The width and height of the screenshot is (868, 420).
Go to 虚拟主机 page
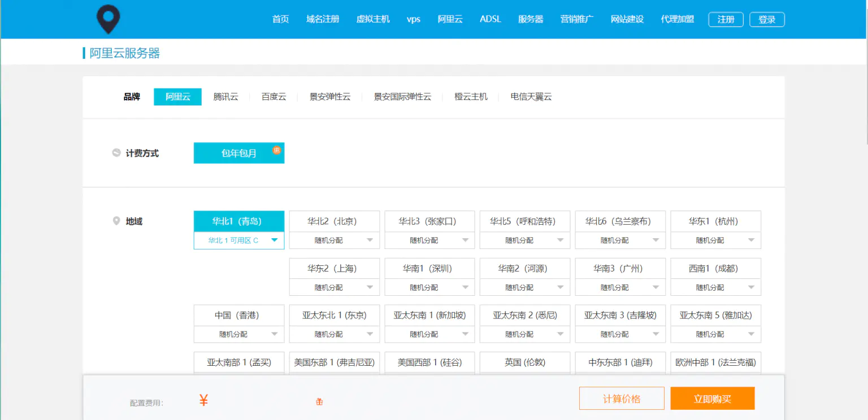coord(373,19)
